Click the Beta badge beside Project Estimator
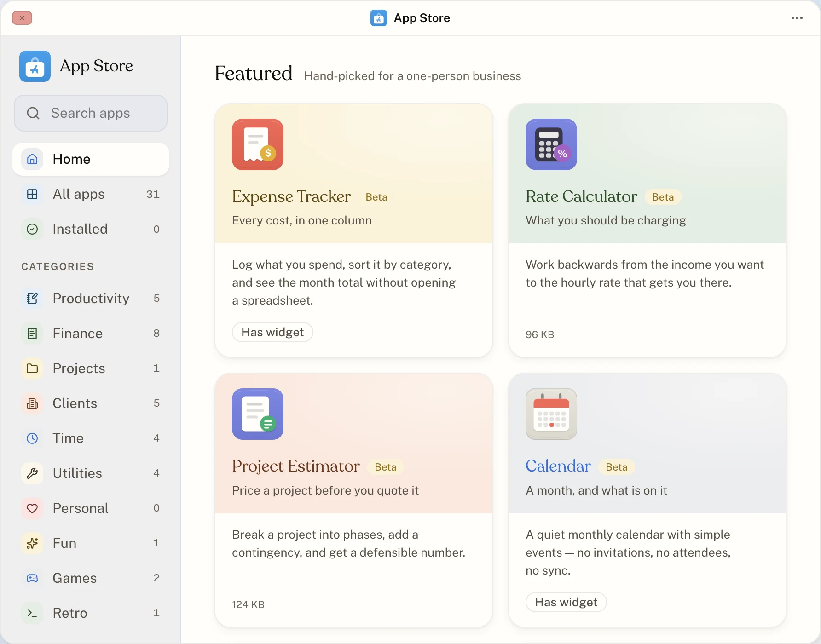821x644 pixels. pyautogui.click(x=386, y=467)
